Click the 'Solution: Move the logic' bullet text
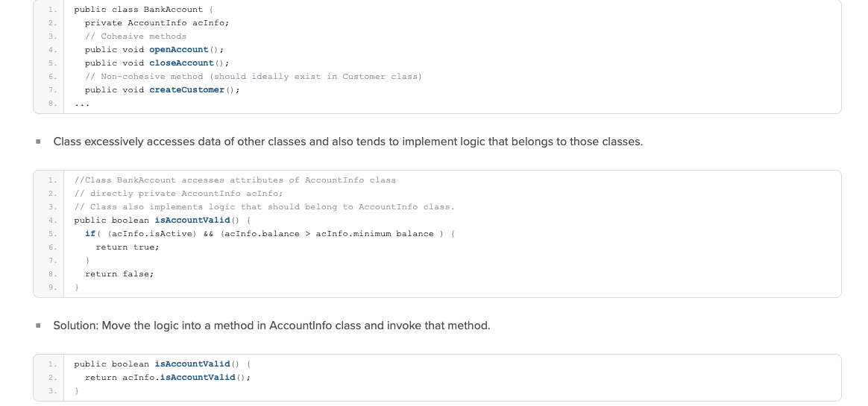 271,326
